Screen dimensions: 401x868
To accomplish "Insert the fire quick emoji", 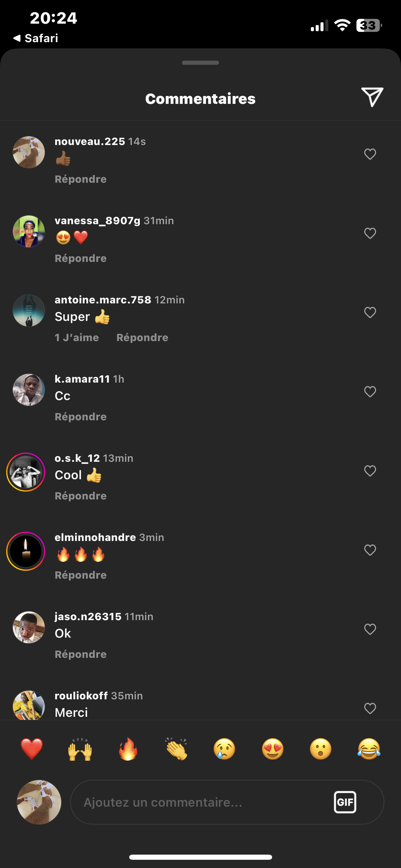I will coord(128,749).
